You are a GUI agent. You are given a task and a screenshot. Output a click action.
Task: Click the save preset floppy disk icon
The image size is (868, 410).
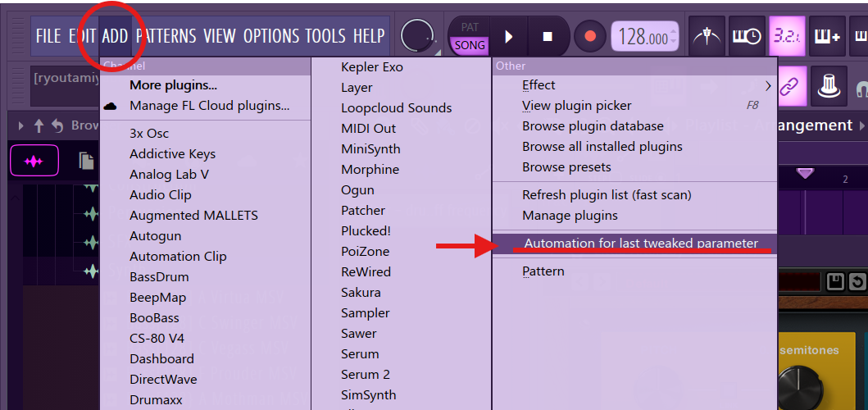(835, 282)
